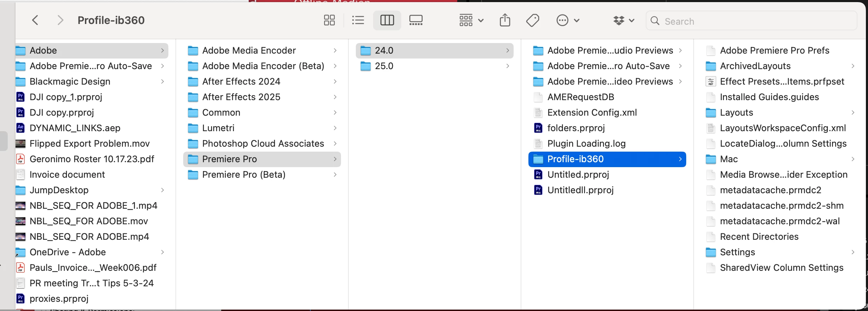The image size is (868, 311).
Task: Select highlighted Profile-ib360 folder
Action: pyautogui.click(x=607, y=159)
